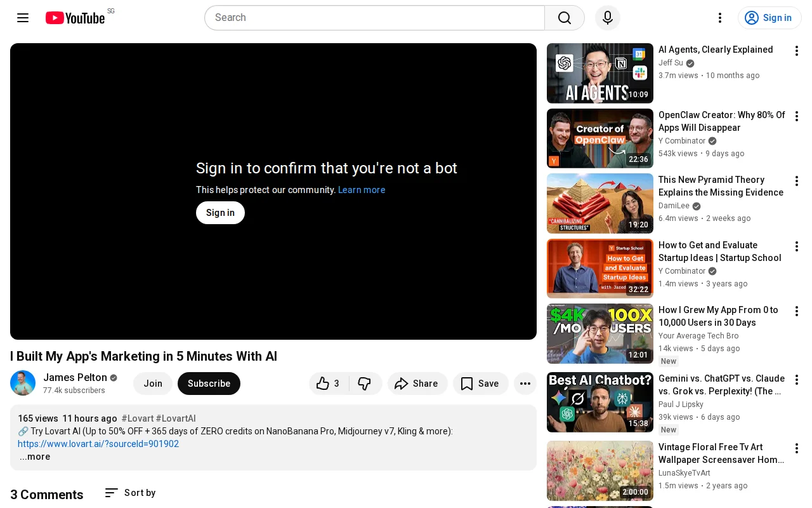Open Y Combinator under Startup Ideas video
This screenshot has width=812, height=508.
pos(682,271)
